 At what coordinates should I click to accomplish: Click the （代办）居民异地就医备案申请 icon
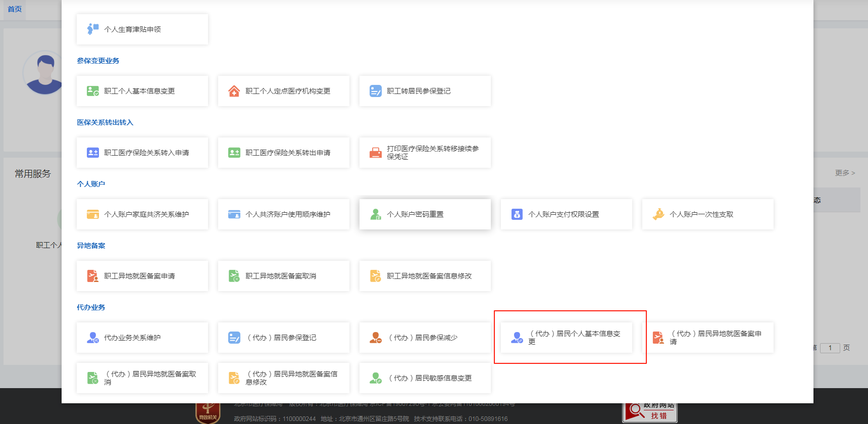[x=658, y=337]
